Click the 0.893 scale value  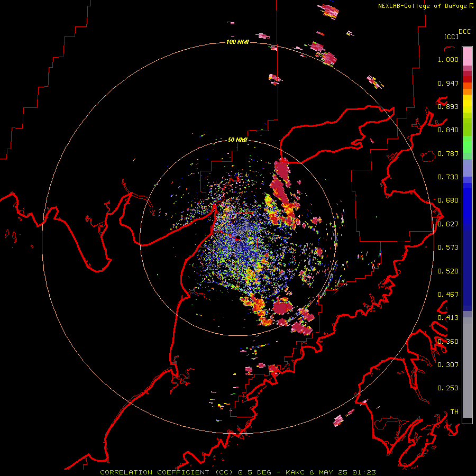(448, 106)
